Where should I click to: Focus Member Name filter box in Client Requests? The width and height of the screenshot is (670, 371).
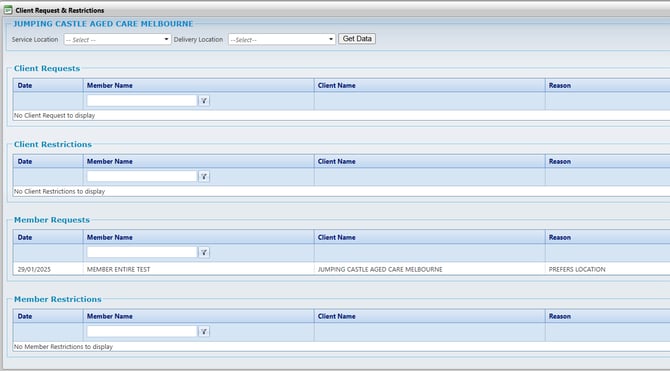coord(142,100)
